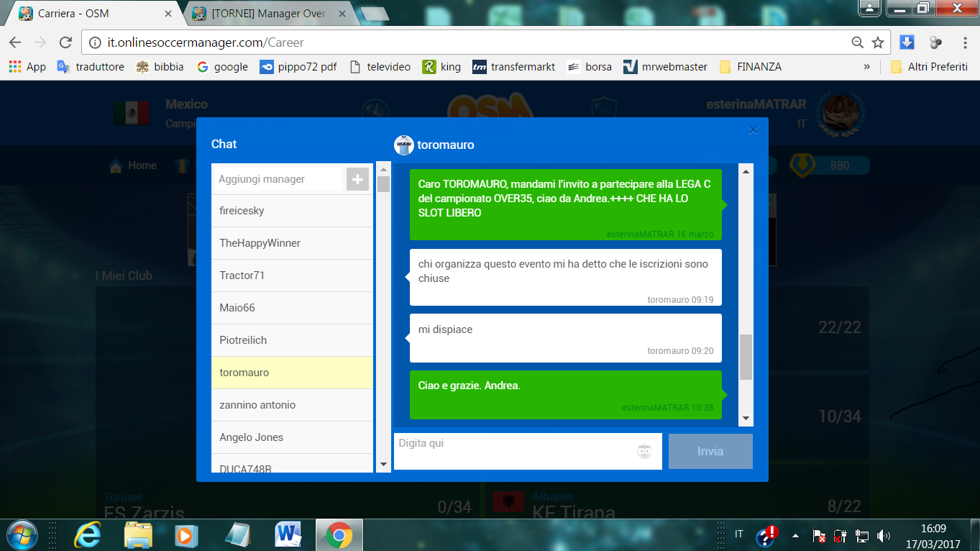The image size is (980, 551).
Task: Open the Altri Preferiti bookmarks folder
Action: coord(929,67)
